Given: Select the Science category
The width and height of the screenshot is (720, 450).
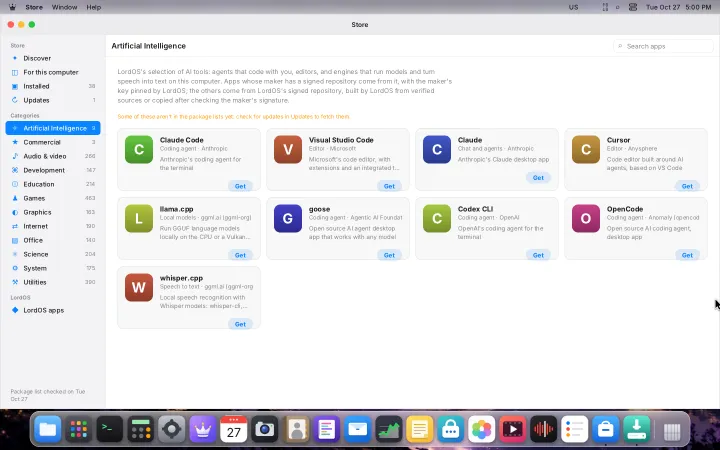Looking at the screenshot, I should click(53, 254).
